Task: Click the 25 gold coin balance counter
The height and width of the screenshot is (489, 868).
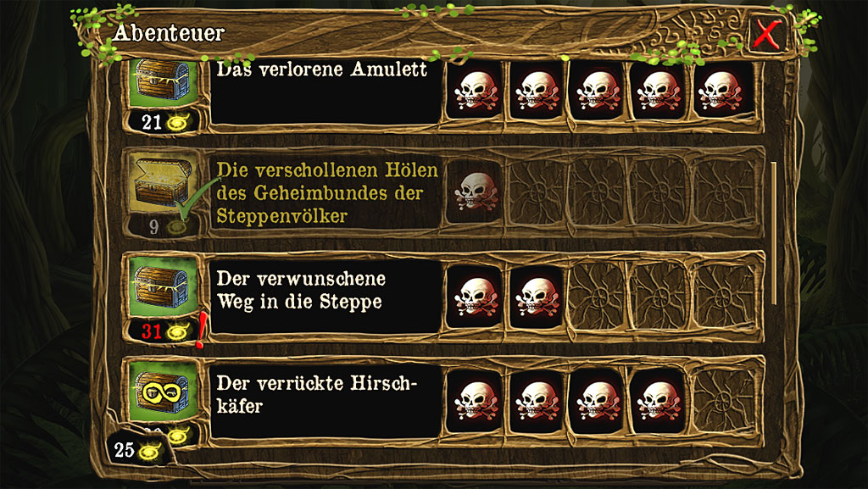Action: tap(138, 450)
